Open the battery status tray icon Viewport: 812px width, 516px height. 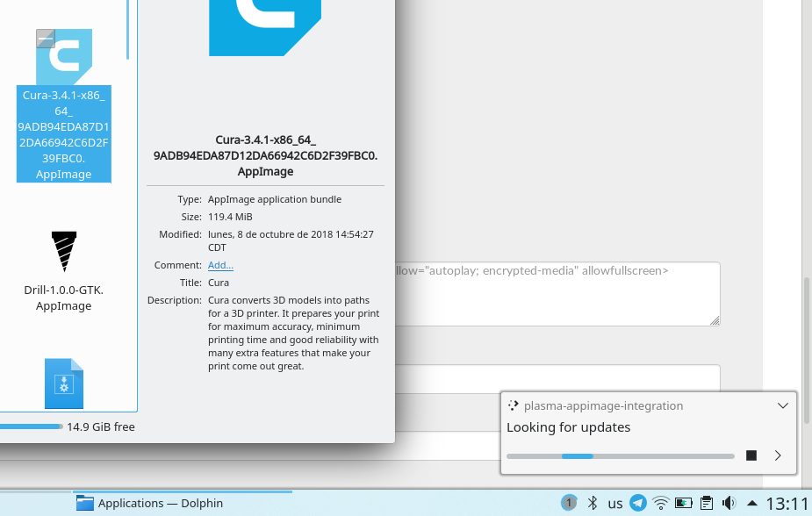tap(684, 503)
